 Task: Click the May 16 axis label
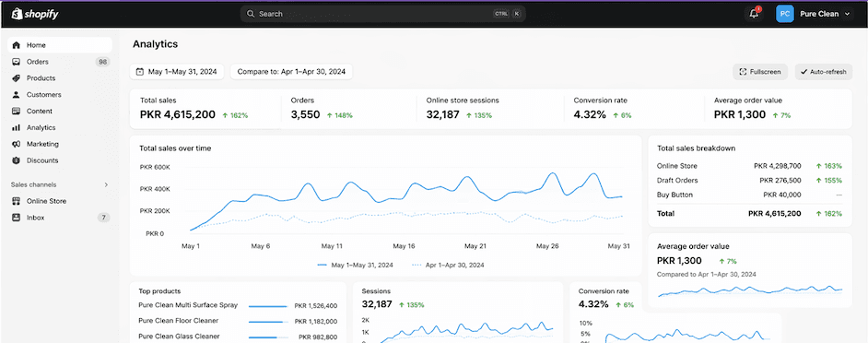click(404, 246)
